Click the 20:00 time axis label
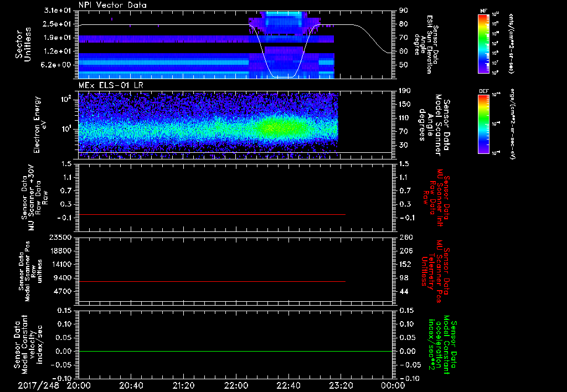 [79, 385]
